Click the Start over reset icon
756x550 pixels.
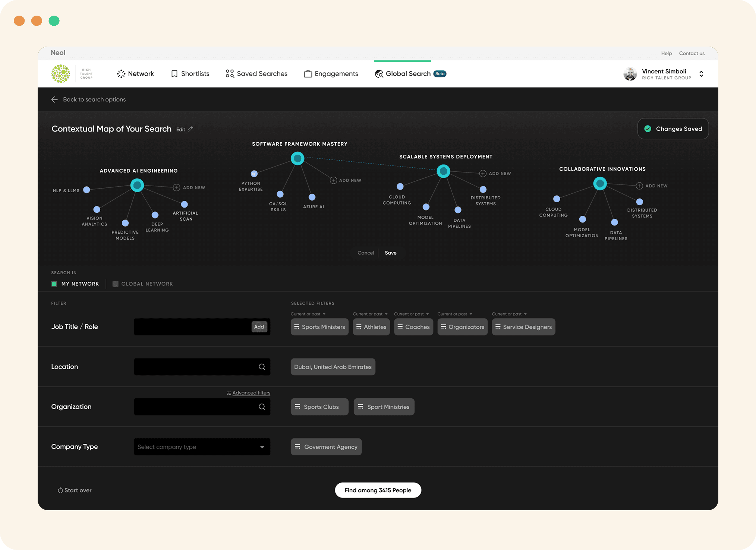[60, 490]
